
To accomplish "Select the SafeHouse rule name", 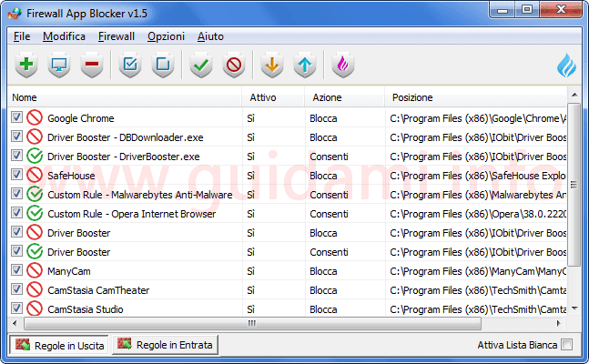I will pyautogui.click(x=71, y=176).
